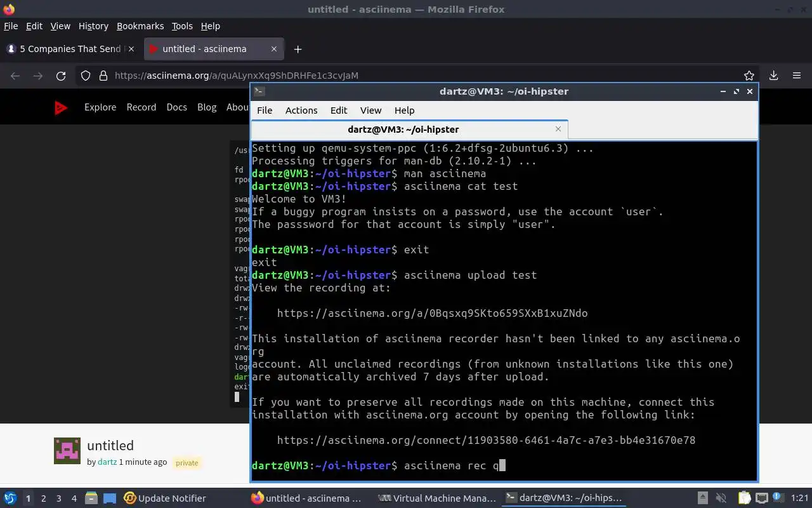This screenshot has height=508, width=812.
Task: Open Firefox View menu
Action: pos(60,26)
